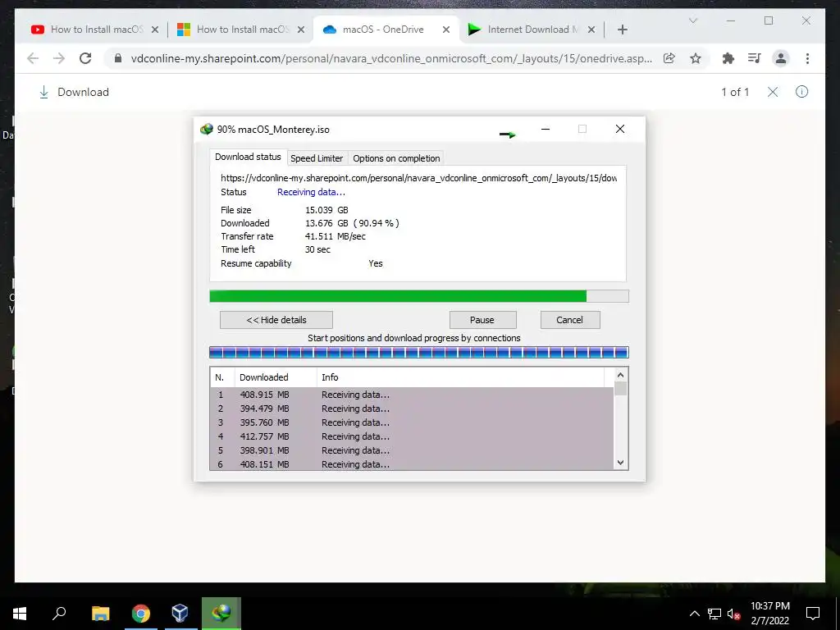Click the 41.511 MB/sec transfer rate value
This screenshot has height=630, width=840.
coord(336,236)
